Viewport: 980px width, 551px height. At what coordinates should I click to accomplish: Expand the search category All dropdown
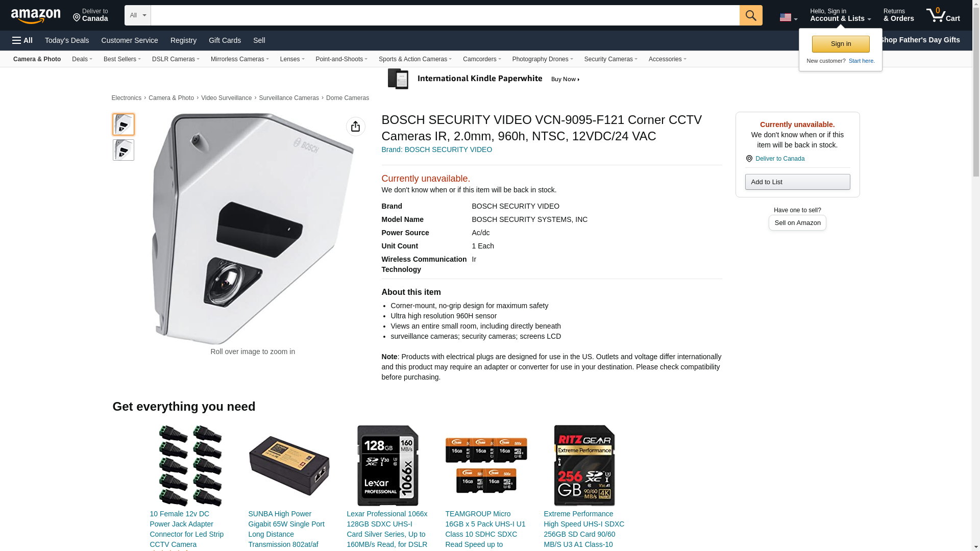point(138,15)
